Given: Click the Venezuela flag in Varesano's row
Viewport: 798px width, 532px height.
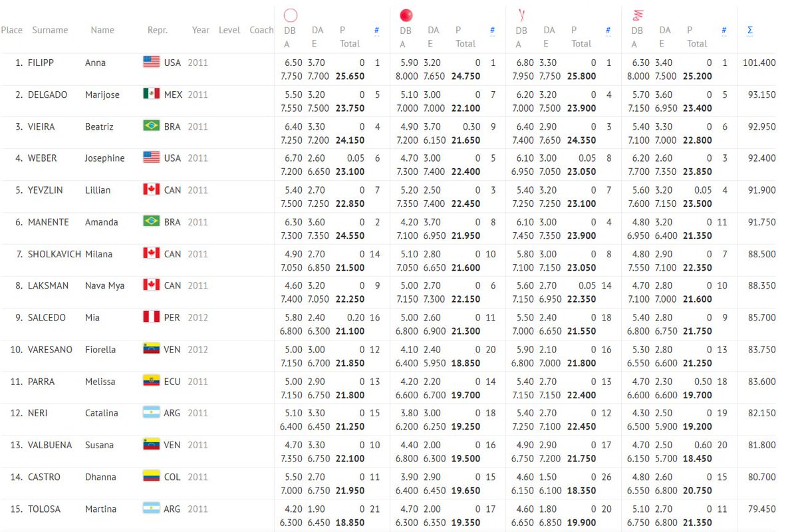Looking at the screenshot, I should (152, 349).
